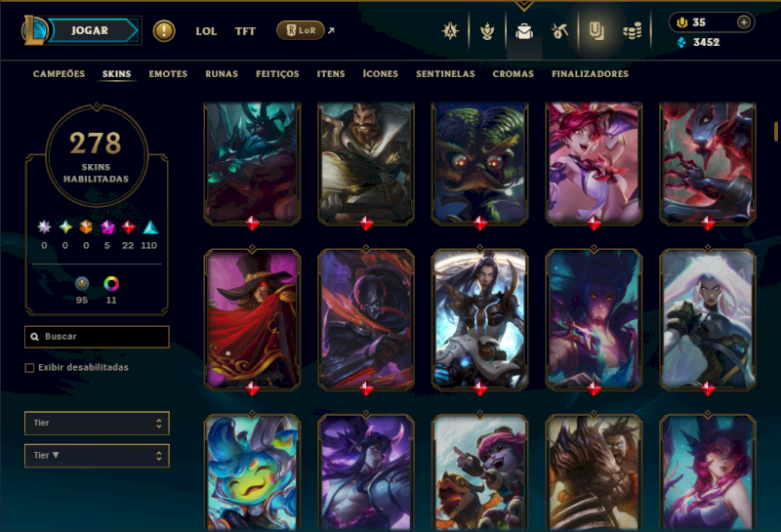Open the LoR launcher link
Screen dimensions: 781x532
[x=301, y=30]
